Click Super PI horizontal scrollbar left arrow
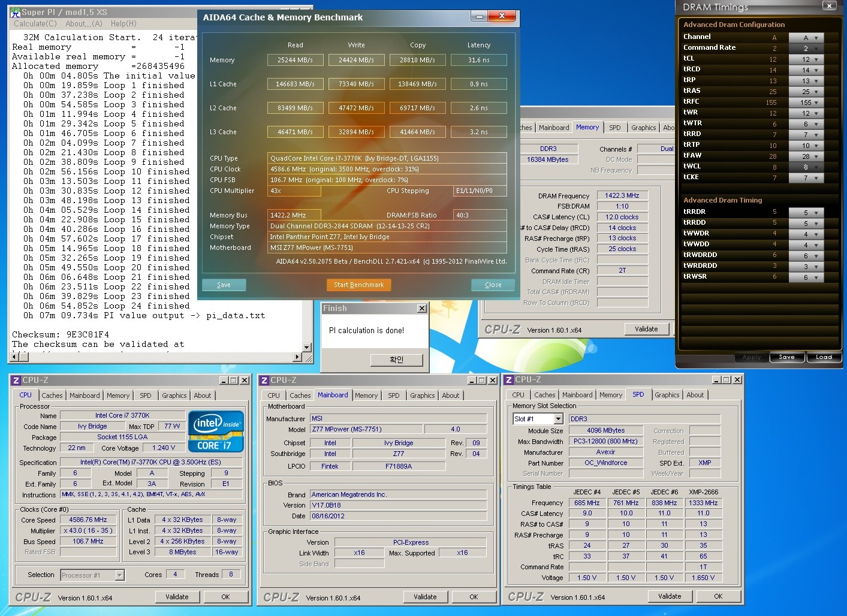 (x=15, y=357)
